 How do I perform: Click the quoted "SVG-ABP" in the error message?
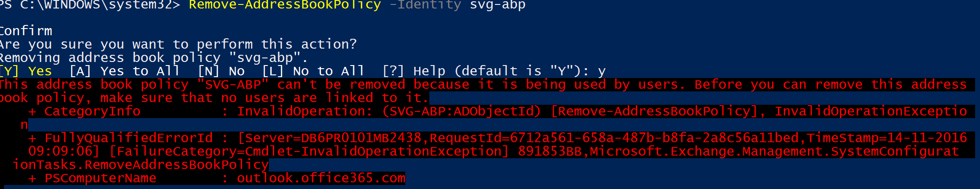pos(233,84)
